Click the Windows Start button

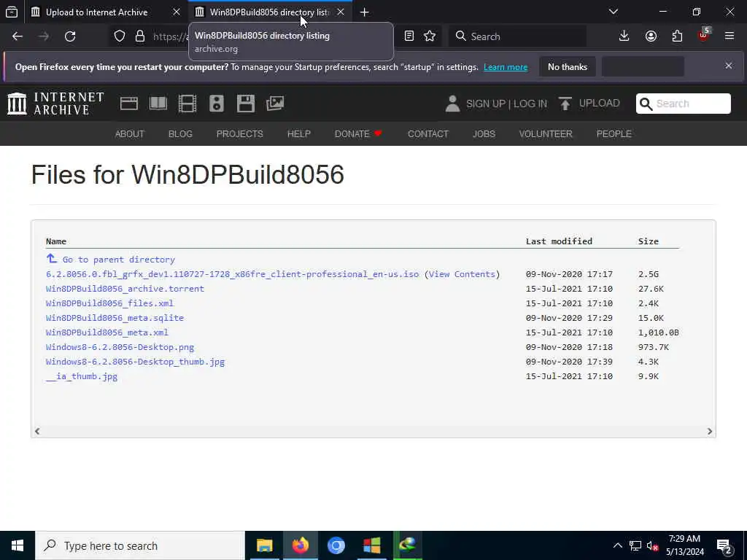coord(18,545)
